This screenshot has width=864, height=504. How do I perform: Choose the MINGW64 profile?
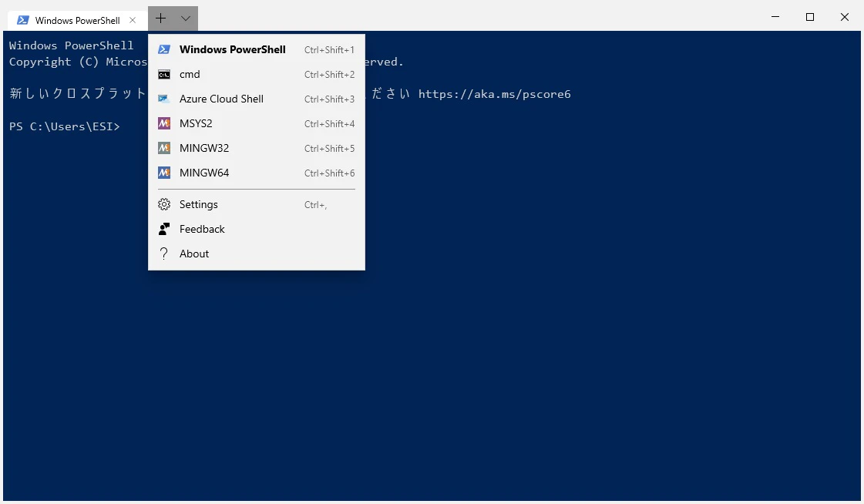coord(256,173)
